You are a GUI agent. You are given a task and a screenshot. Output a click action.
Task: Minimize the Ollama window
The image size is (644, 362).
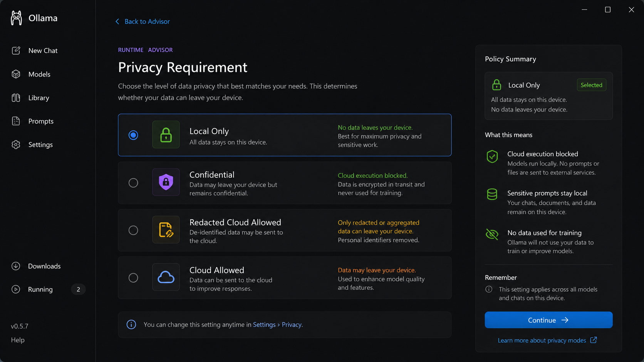pyautogui.click(x=584, y=10)
